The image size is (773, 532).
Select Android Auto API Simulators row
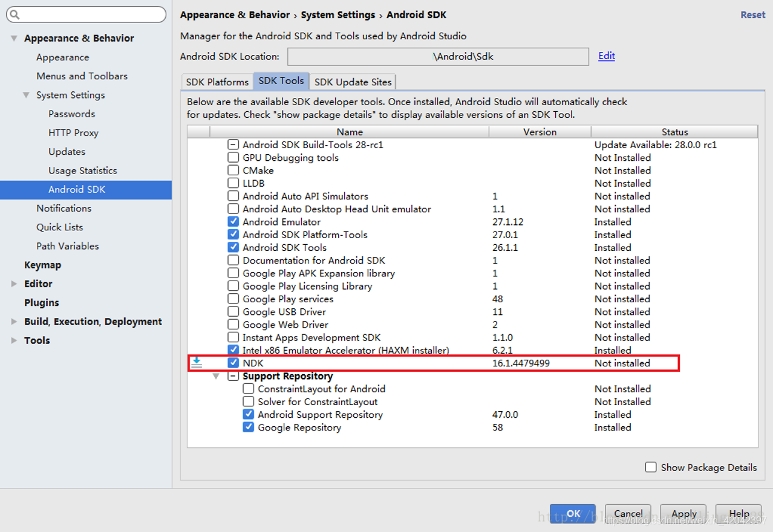[x=305, y=196]
